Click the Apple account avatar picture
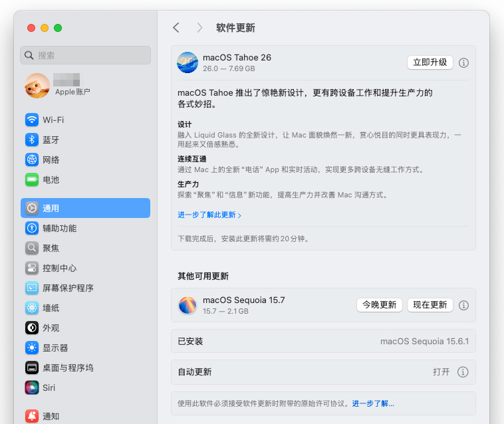 pyautogui.click(x=37, y=86)
